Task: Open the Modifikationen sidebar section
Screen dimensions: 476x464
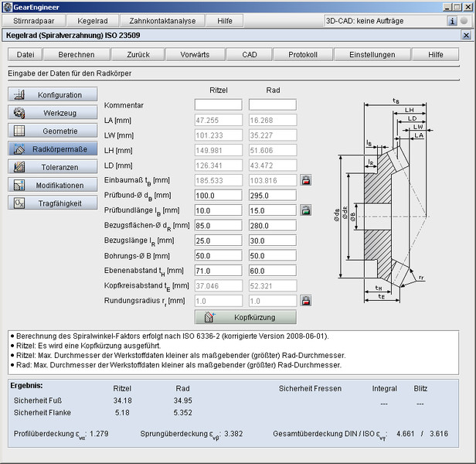Action: tap(53, 185)
